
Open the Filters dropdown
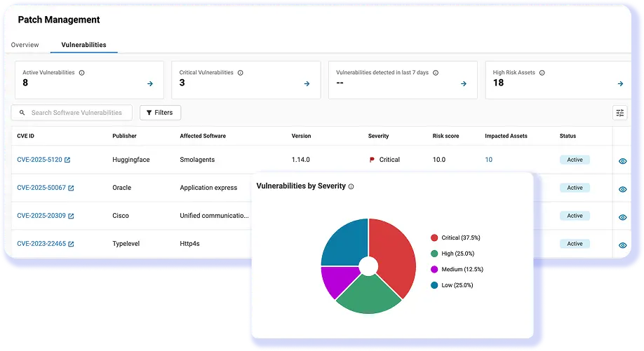click(x=160, y=112)
